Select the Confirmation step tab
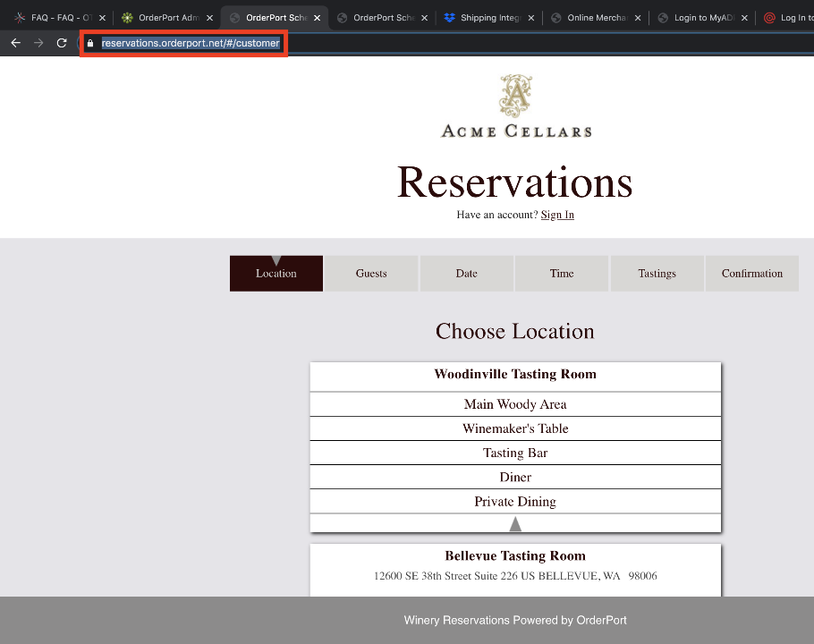The image size is (814, 644). coord(752,274)
